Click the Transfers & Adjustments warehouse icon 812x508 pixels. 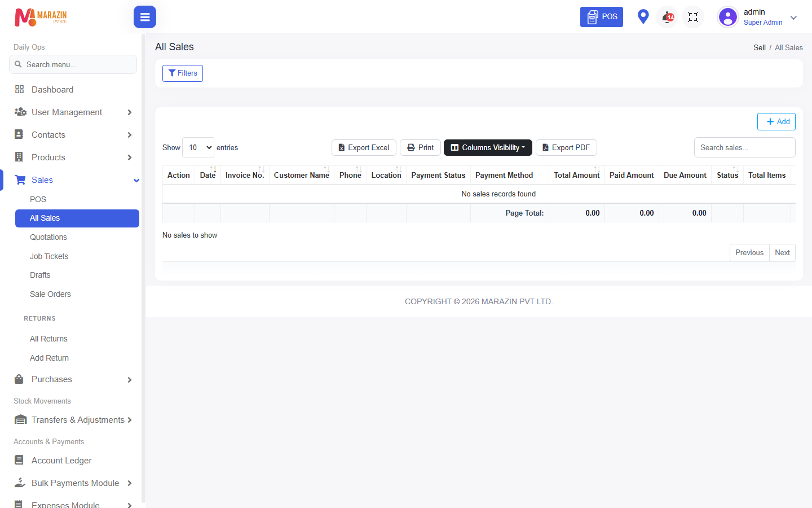pos(21,419)
